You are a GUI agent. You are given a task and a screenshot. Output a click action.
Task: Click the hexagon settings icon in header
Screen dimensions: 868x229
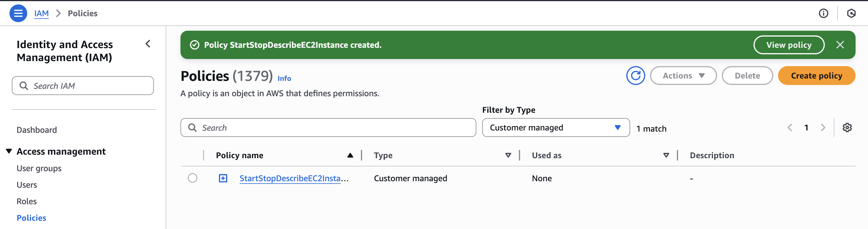click(x=851, y=14)
